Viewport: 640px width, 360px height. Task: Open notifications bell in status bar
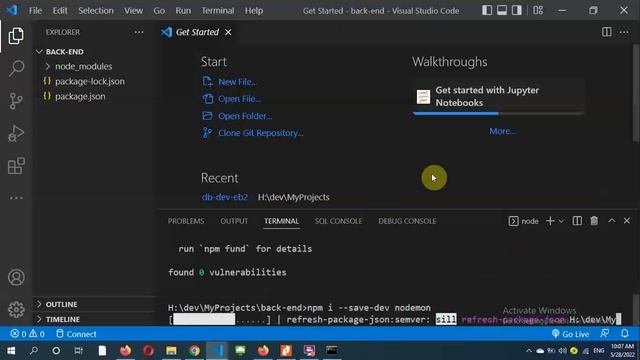click(x=624, y=334)
